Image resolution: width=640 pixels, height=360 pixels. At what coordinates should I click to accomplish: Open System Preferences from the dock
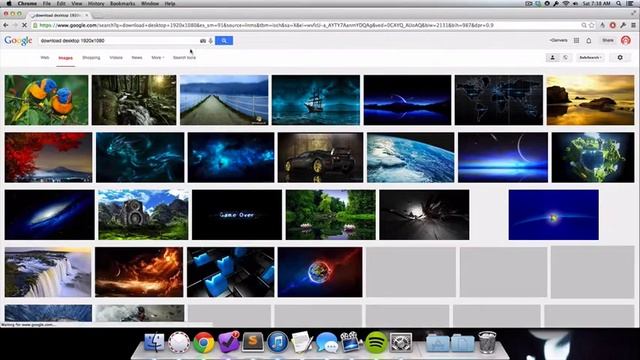[401, 342]
